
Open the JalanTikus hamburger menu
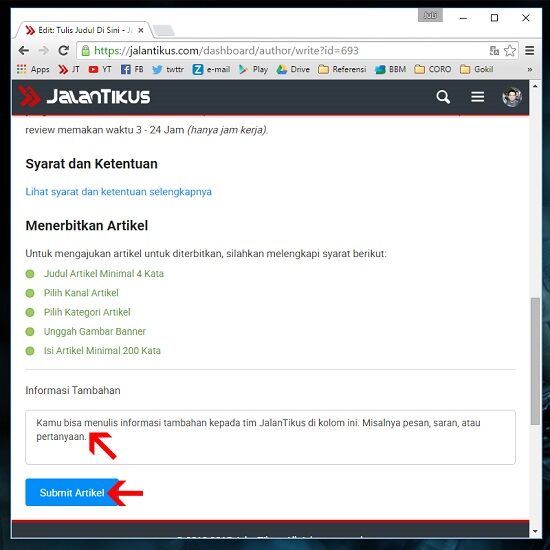477,97
